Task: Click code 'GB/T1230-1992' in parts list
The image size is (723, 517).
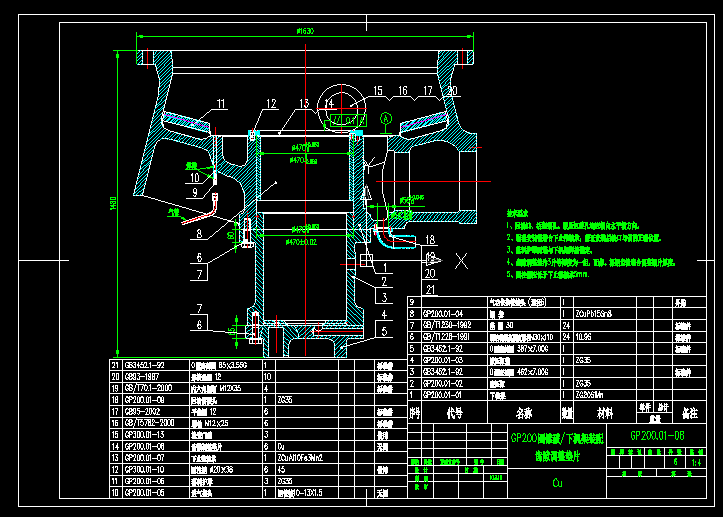Action: tap(447, 325)
